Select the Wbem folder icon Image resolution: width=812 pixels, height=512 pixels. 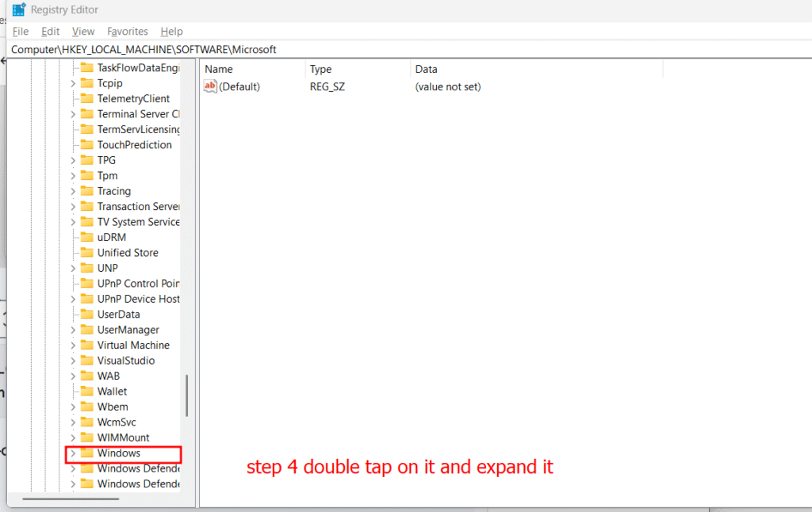87,407
